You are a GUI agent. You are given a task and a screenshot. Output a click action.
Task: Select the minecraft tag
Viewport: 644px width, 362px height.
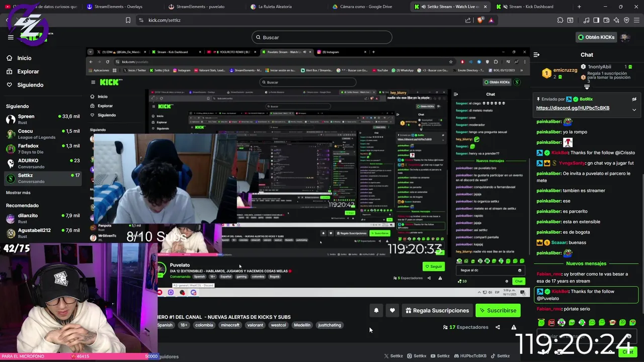[x=230, y=325]
